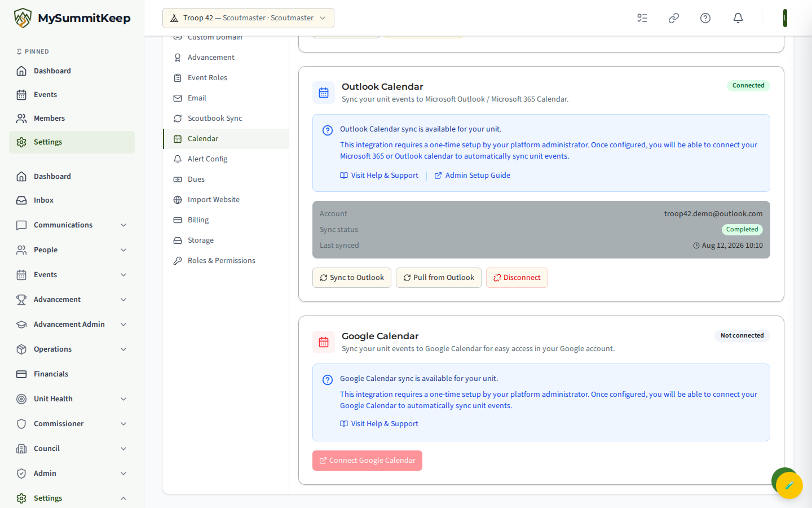Open Admin Setup Guide link
The height and width of the screenshot is (508, 812).
[473, 176]
